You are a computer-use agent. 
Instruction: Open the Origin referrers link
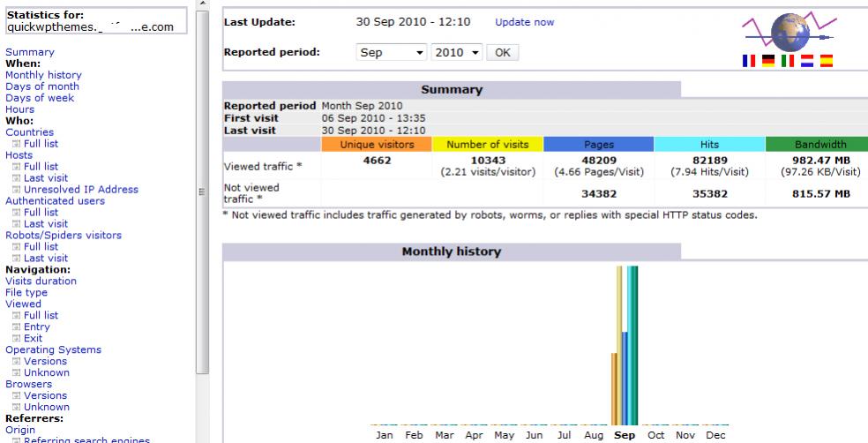point(20,431)
